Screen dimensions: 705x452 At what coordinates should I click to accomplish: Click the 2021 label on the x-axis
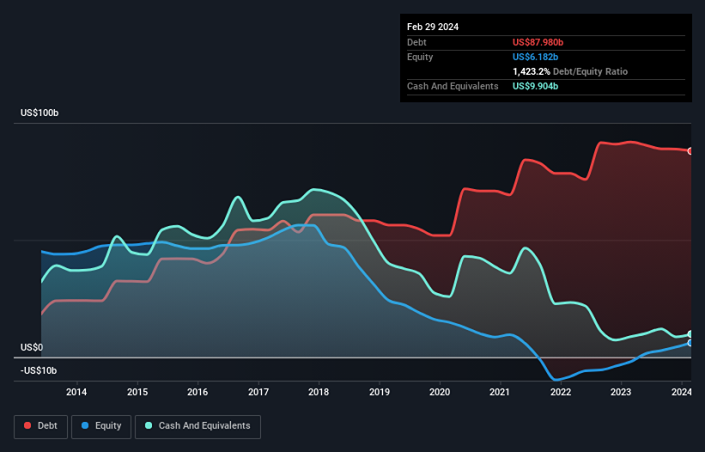tap(500, 392)
